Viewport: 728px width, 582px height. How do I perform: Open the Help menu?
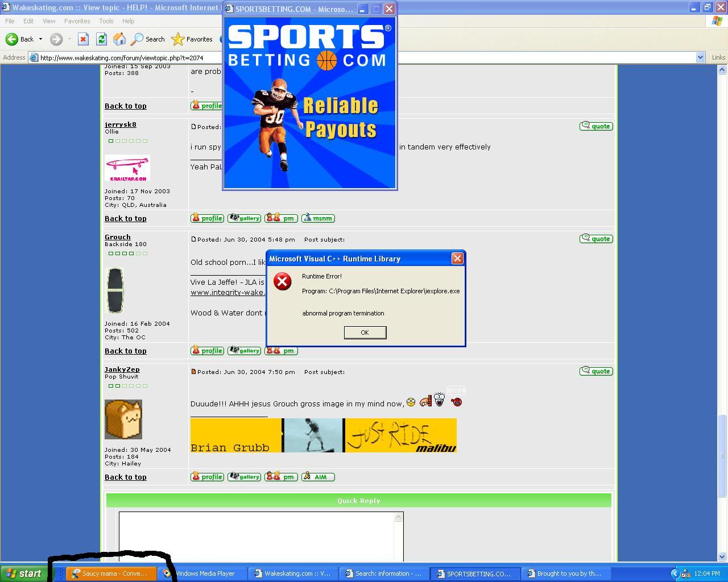point(128,21)
